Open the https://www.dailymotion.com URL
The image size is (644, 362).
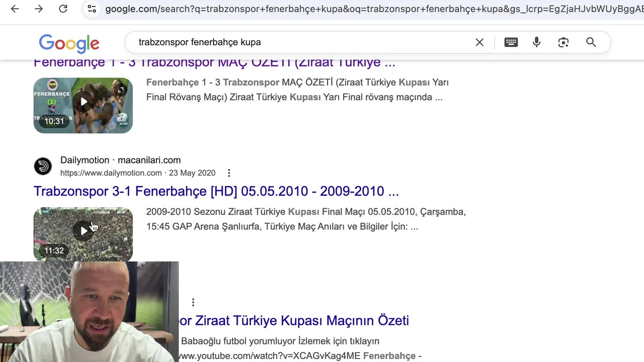coord(111,173)
